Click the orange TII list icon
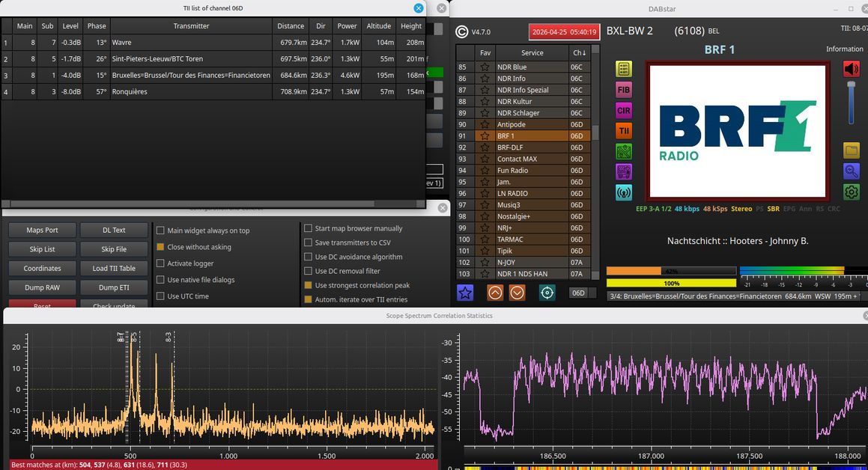 624,131
